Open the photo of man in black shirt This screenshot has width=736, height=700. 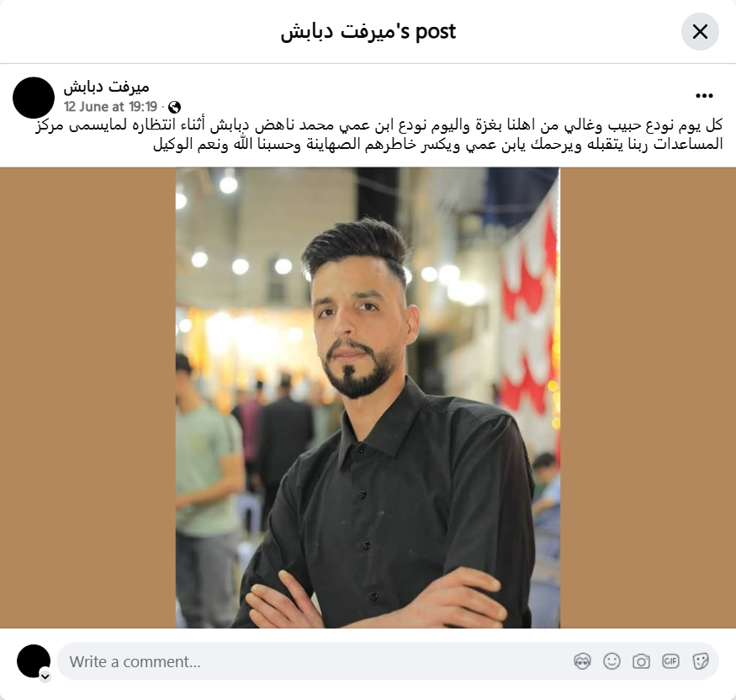coord(368,398)
